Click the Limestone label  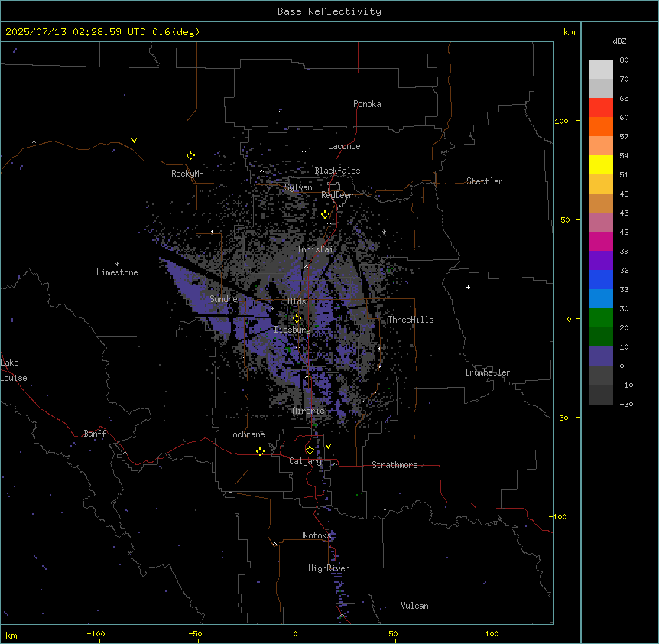117,272
